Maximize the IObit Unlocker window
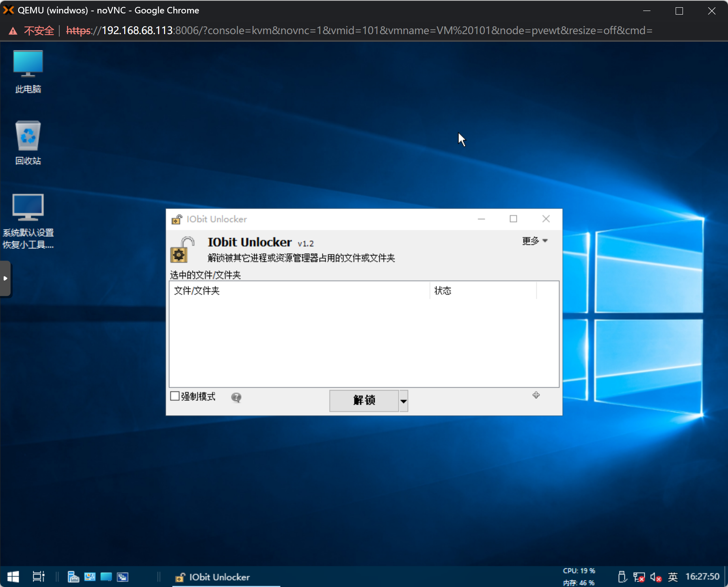The height and width of the screenshot is (587, 728). pos(514,219)
